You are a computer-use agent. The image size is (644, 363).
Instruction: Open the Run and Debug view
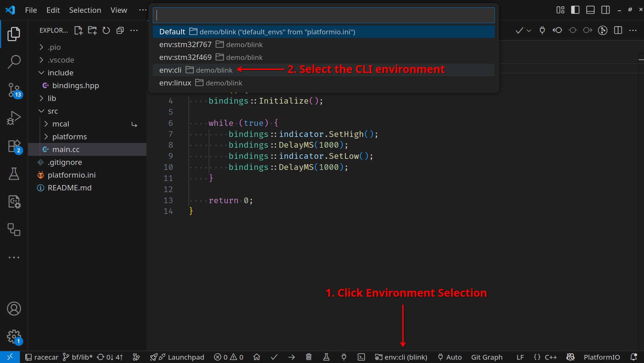14,118
